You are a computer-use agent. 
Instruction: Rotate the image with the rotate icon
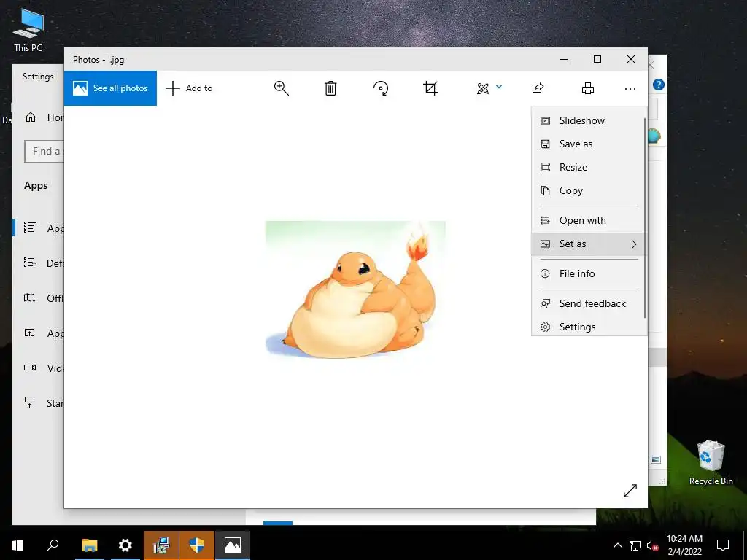[381, 88]
